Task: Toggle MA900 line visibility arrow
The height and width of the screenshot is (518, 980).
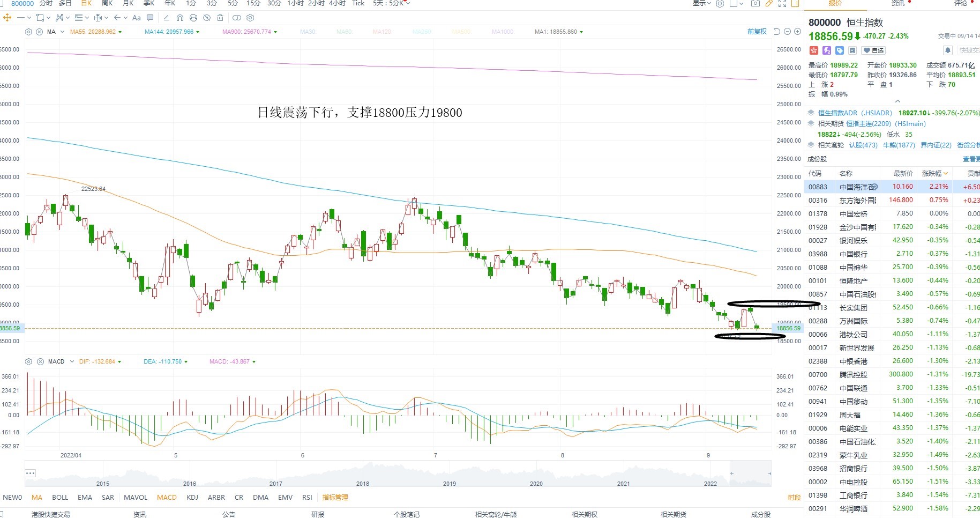Action: [275, 32]
